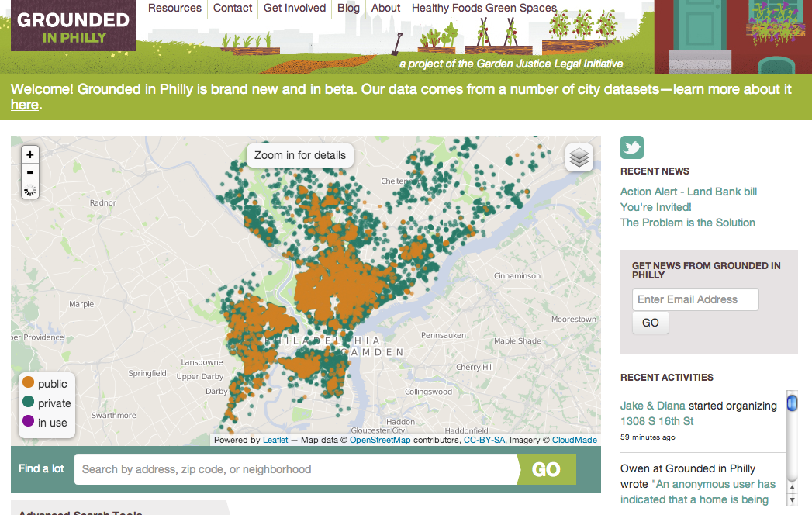Click the 'Pennsauken' map label

pyautogui.click(x=444, y=335)
